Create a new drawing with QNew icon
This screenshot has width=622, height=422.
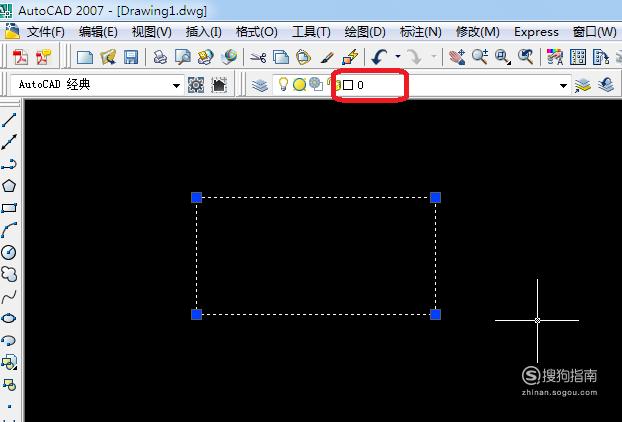(84, 58)
